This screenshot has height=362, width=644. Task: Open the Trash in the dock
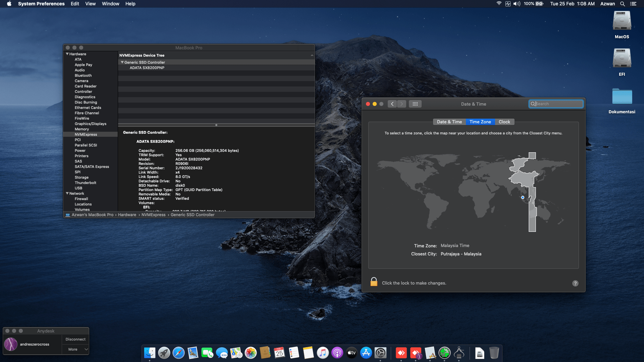pyautogui.click(x=494, y=353)
